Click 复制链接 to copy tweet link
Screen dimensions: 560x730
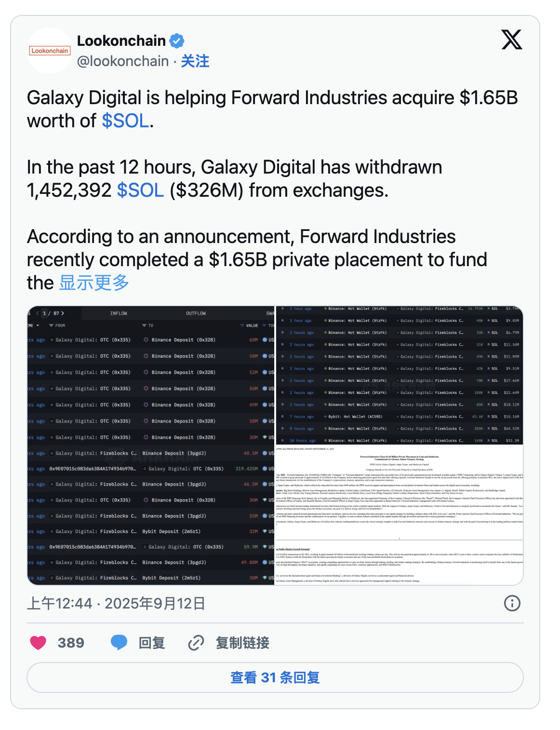click(242, 642)
